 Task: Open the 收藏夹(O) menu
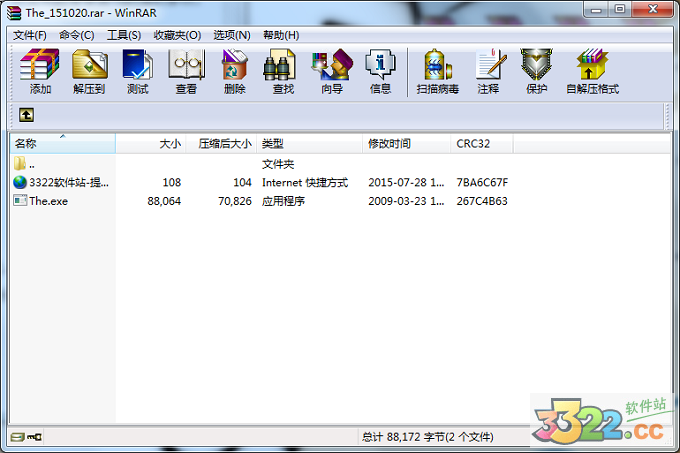(x=177, y=35)
